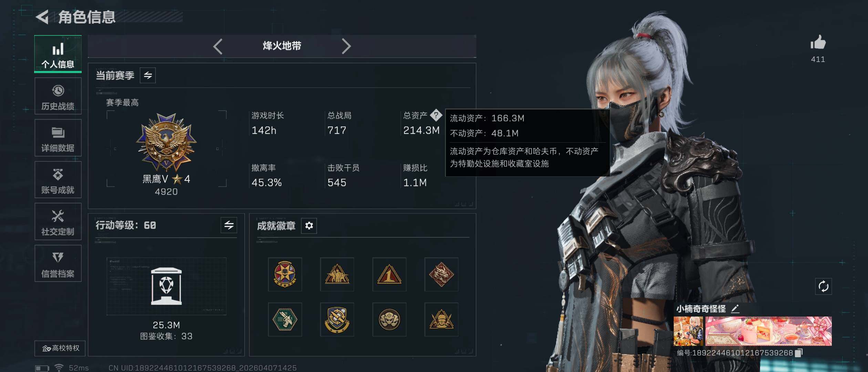
Task: Give a thumbs-up like to this profile
Action: (x=818, y=42)
